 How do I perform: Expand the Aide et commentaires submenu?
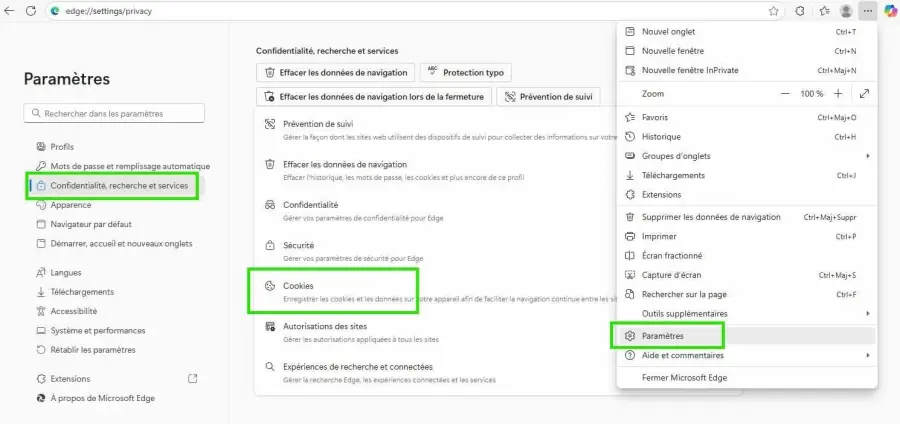(x=867, y=355)
